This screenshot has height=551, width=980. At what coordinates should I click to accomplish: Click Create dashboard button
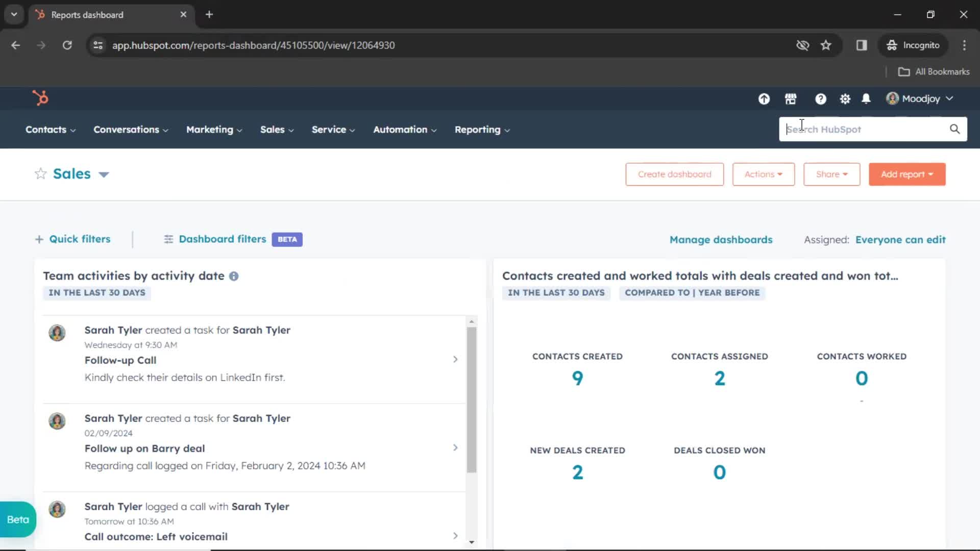pyautogui.click(x=674, y=174)
